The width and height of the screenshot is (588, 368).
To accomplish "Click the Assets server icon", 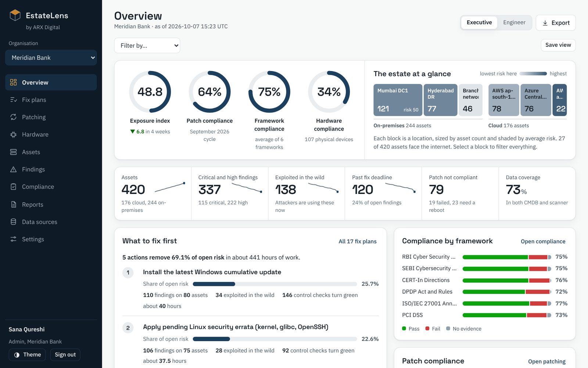I will (14, 152).
